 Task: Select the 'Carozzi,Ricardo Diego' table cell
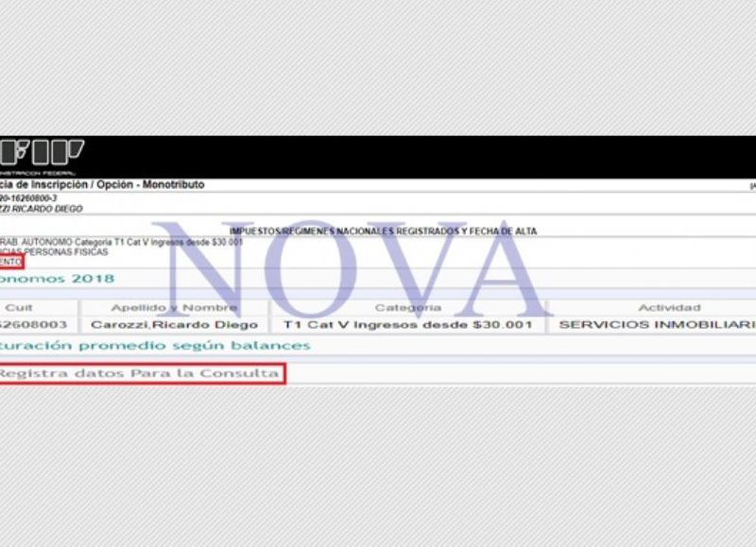173,324
